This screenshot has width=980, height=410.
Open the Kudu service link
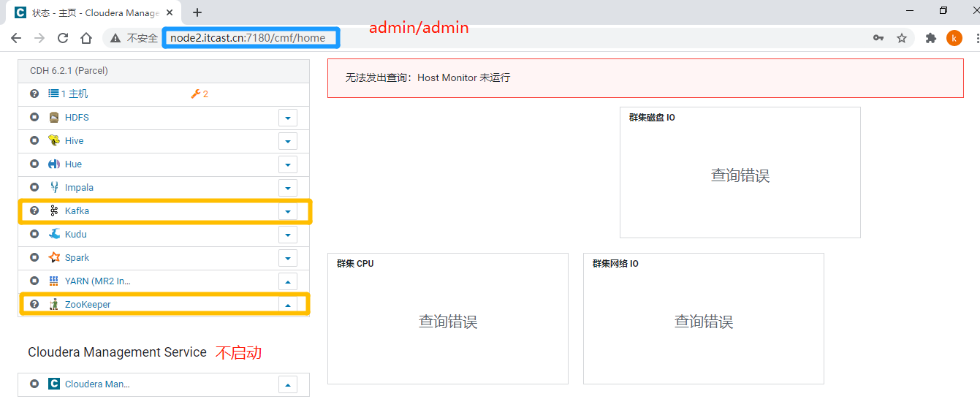76,235
